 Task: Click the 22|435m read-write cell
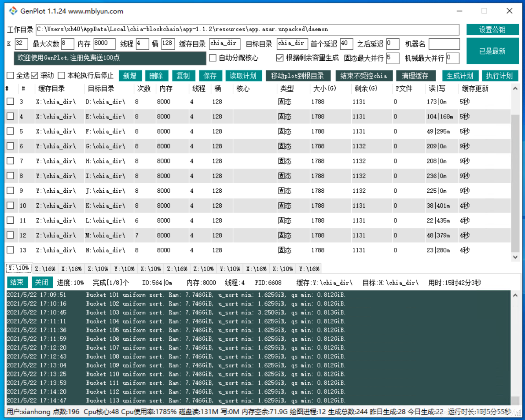click(x=438, y=221)
